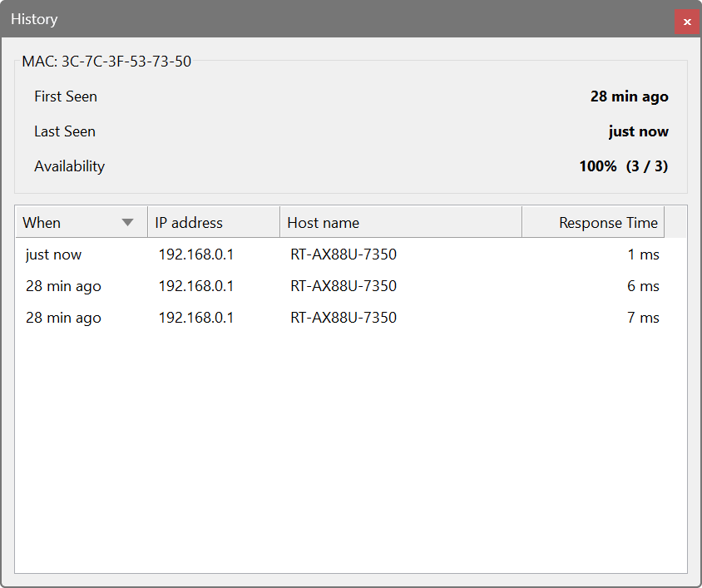This screenshot has width=702, height=588.
Task: Toggle the When column sort arrow
Action: [x=127, y=223]
